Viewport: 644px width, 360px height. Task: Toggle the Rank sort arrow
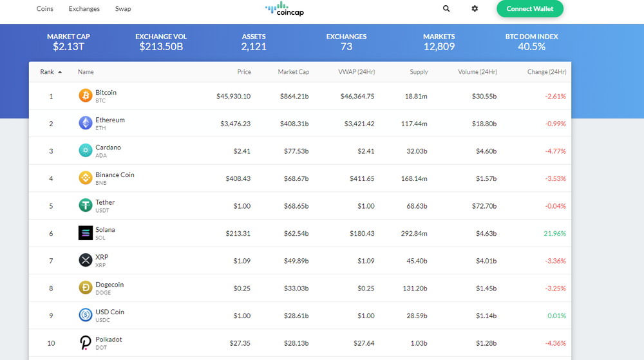[60, 72]
